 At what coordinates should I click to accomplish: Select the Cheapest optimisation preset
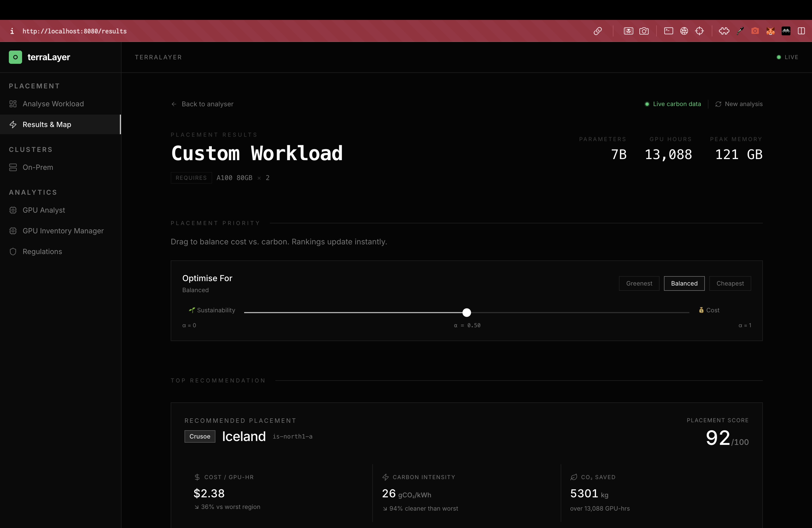point(730,283)
